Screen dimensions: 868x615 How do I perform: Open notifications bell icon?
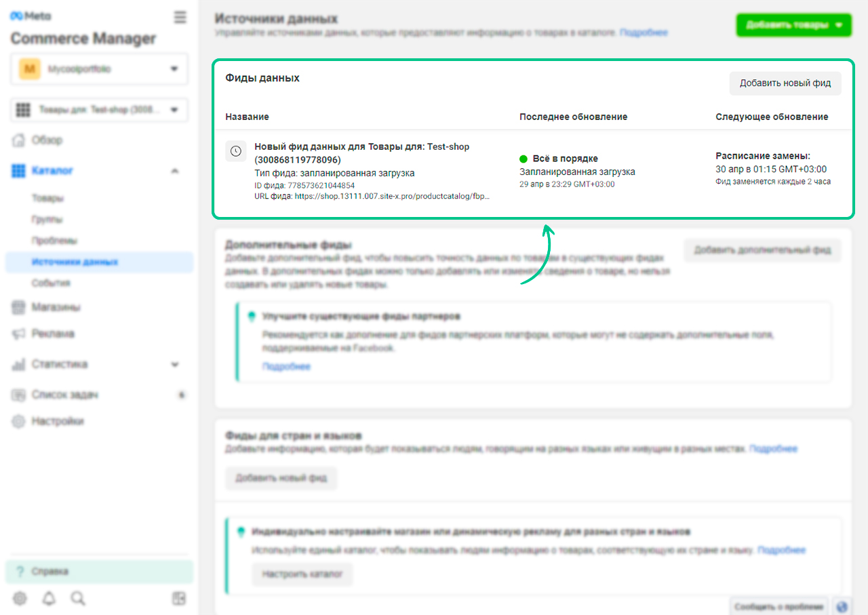49,598
